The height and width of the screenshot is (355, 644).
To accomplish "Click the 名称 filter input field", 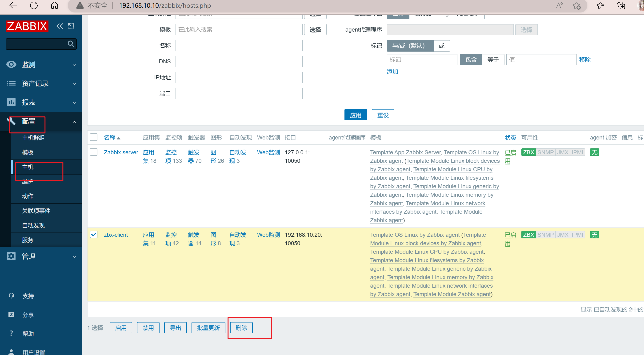I will pyautogui.click(x=239, y=45).
